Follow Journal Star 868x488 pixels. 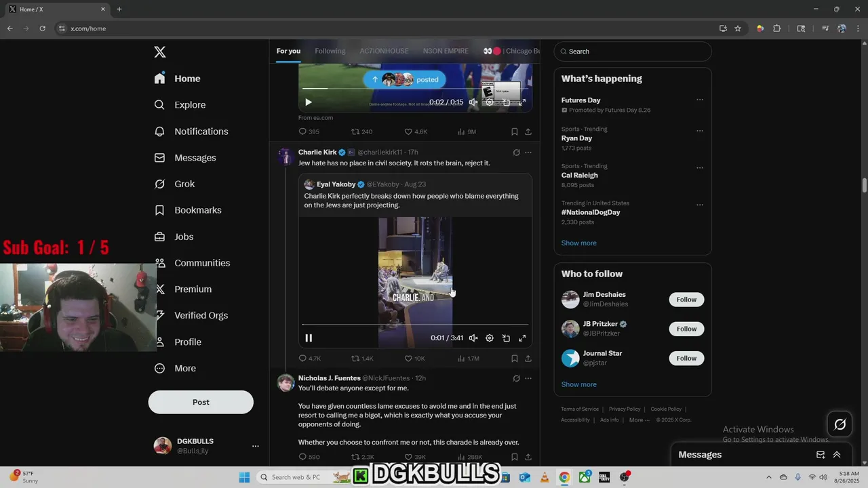[686, 358]
